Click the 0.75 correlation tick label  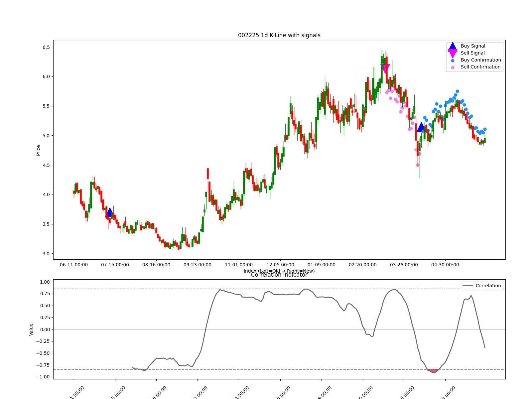[x=45, y=294]
